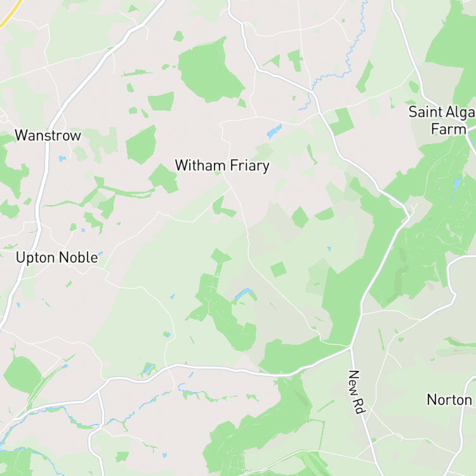Screen dimensions: 476x476
Task: Select the narrow lake in Saint Algar's woodland
Action: pyautogui.click(x=456, y=185)
